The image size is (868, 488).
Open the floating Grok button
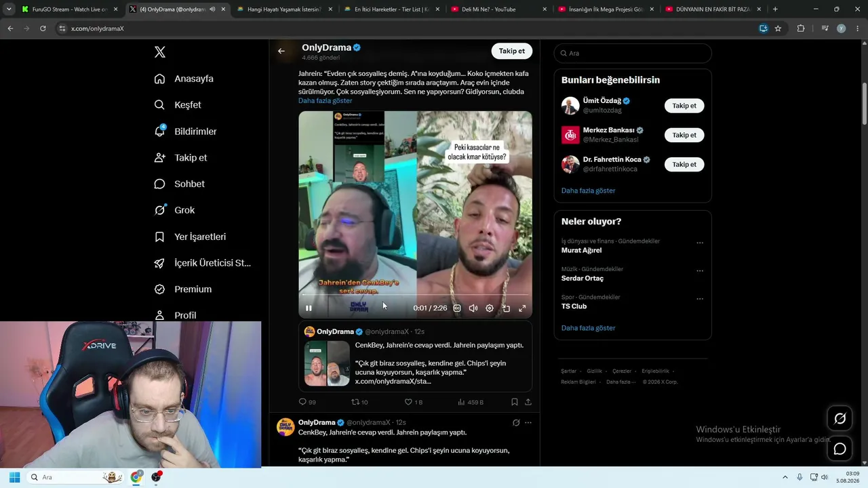[840, 419]
